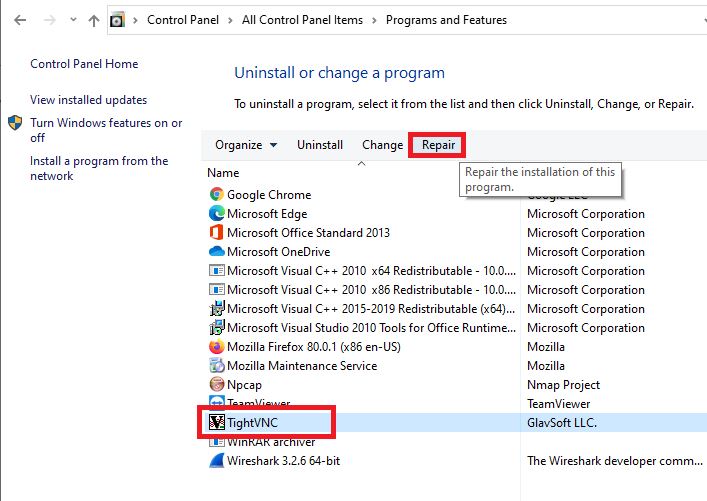
Task: Click Microsoft Corporation publisher for OneDrive
Action: click(586, 251)
